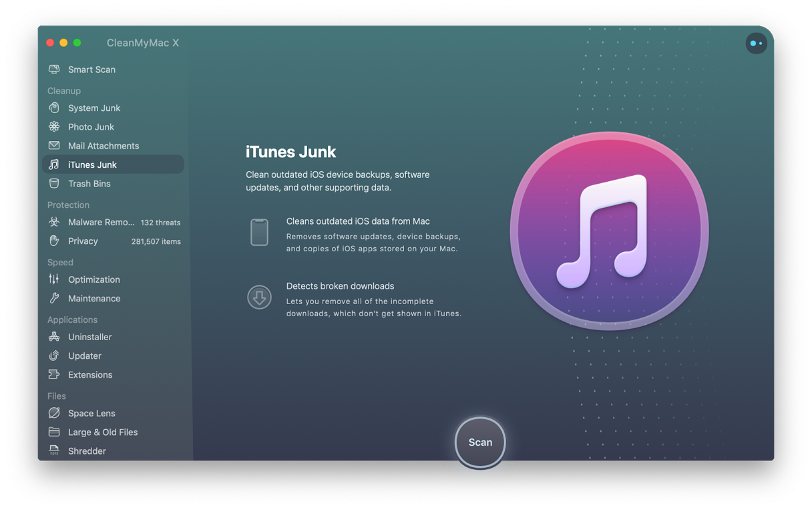
Task: Click the iTunes Junk music note sidebar icon
Action: [x=54, y=164]
